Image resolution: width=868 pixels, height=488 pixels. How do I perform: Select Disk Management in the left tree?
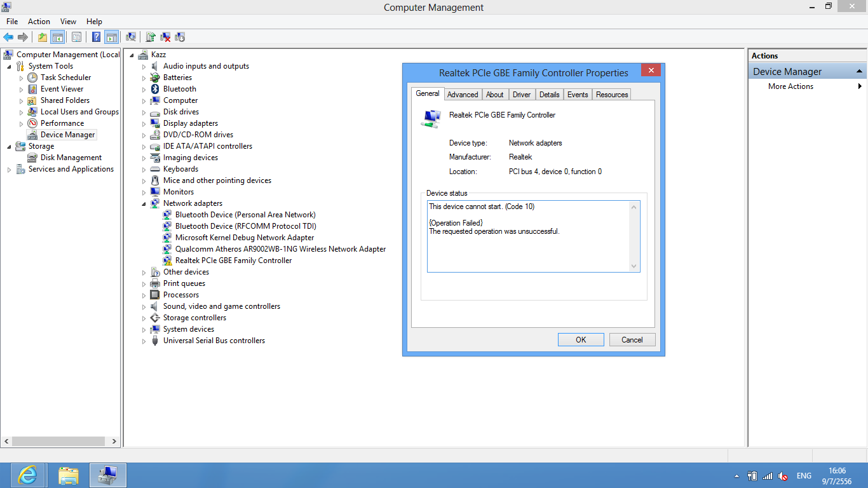pos(71,158)
